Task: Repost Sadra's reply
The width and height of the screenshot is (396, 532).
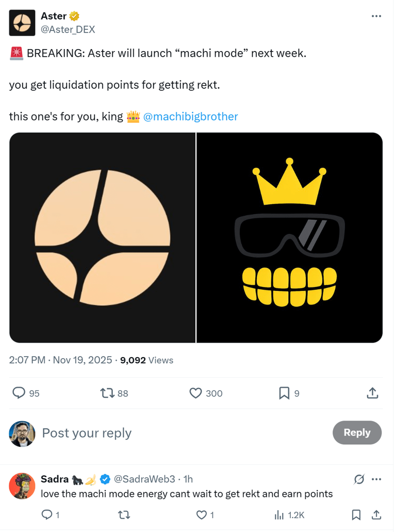Action: 124,514
